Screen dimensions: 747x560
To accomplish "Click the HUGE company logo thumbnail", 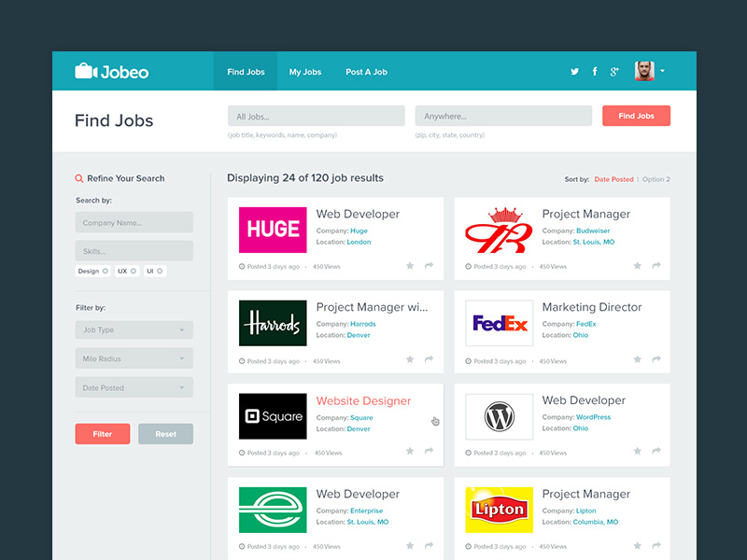I will click(273, 230).
